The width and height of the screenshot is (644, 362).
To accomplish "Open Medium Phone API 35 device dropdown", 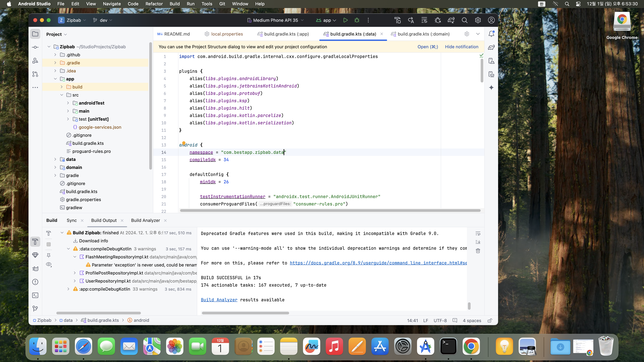I will click(x=276, y=20).
